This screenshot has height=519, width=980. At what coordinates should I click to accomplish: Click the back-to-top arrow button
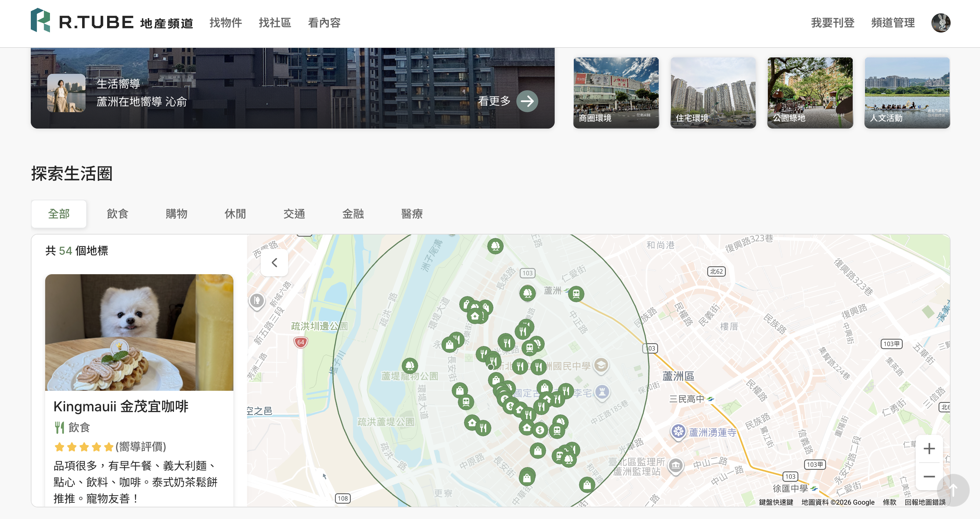(x=953, y=490)
